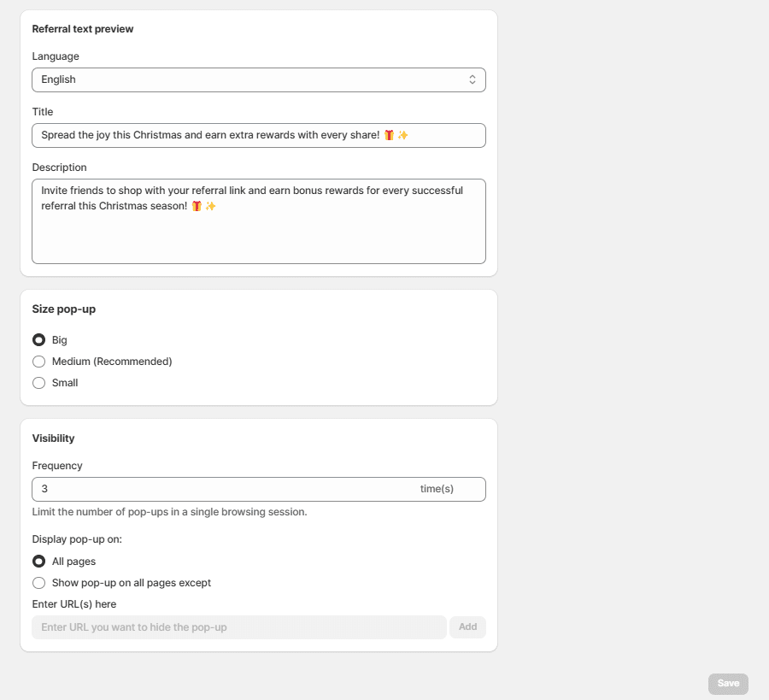Click the sparkles emoji in the Title
The height and width of the screenshot is (700, 769).
click(x=403, y=135)
